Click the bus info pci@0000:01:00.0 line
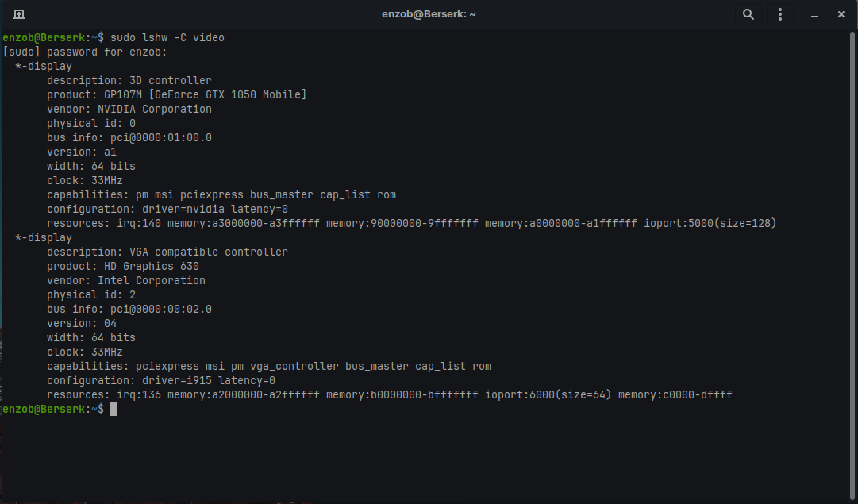This screenshot has width=858, height=504. tap(129, 137)
